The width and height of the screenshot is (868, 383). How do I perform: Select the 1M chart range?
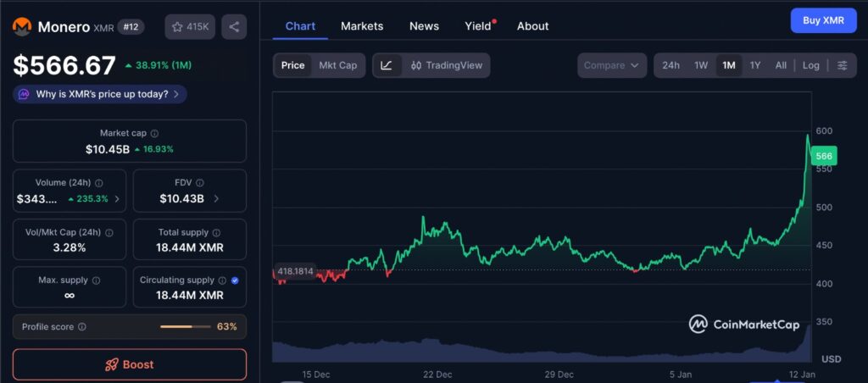click(729, 65)
